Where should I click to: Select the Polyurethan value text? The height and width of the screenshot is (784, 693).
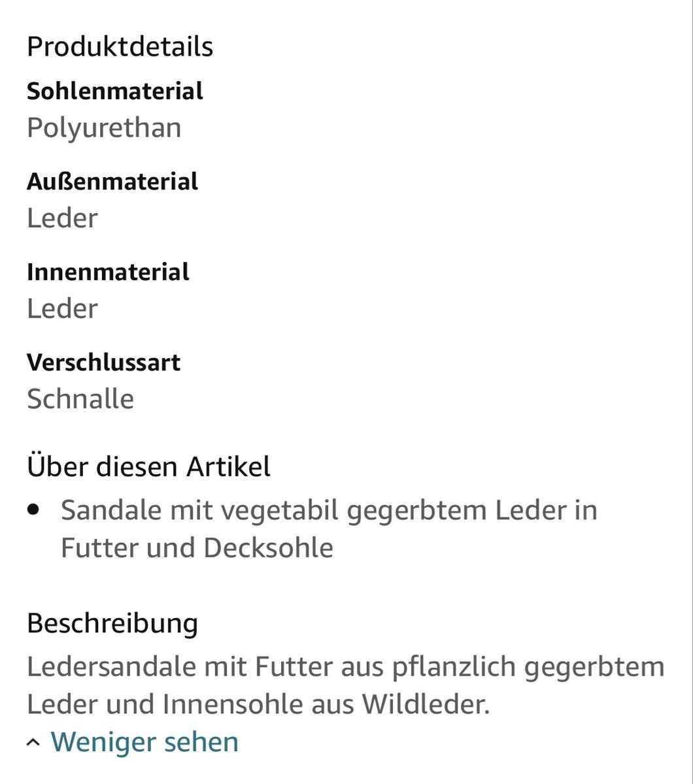coord(104,128)
